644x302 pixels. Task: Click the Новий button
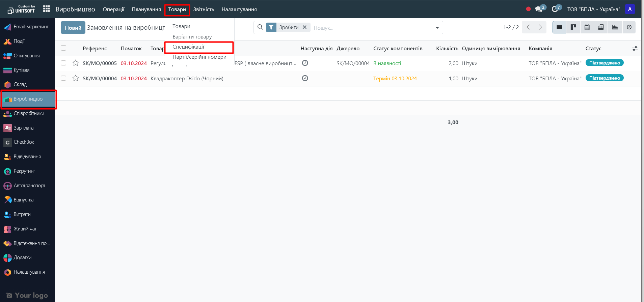[x=73, y=28]
